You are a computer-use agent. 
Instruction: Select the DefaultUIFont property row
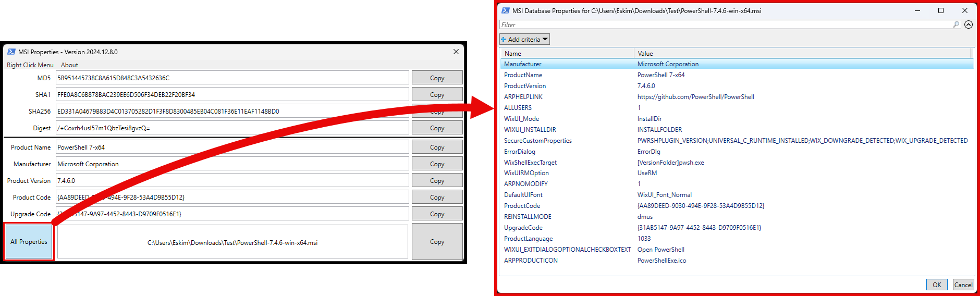[x=737, y=194]
